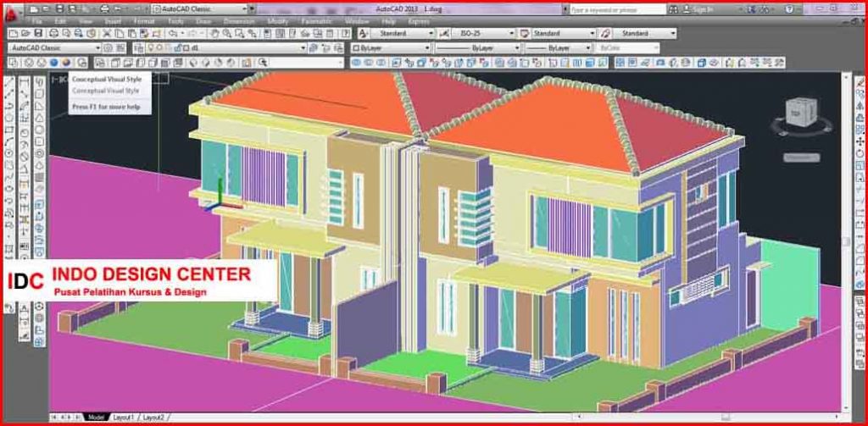
Task: Open the Properties palette icon
Action: click(267, 34)
